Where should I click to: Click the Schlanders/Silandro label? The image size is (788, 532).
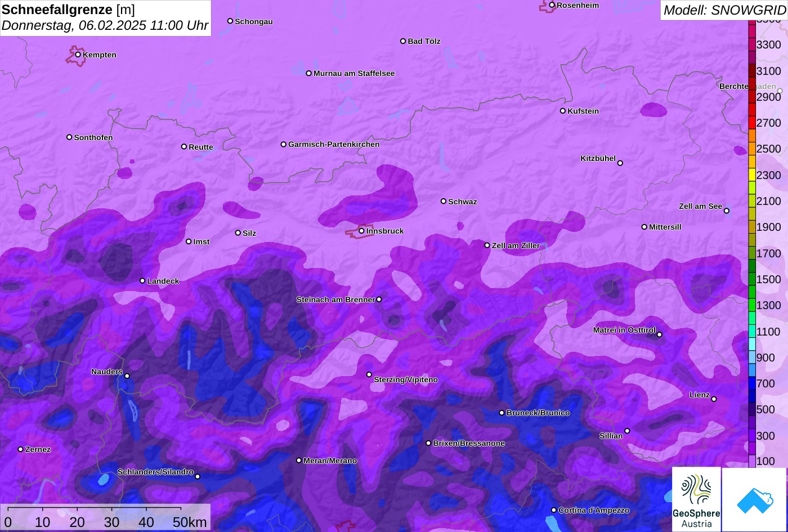point(155,472)
